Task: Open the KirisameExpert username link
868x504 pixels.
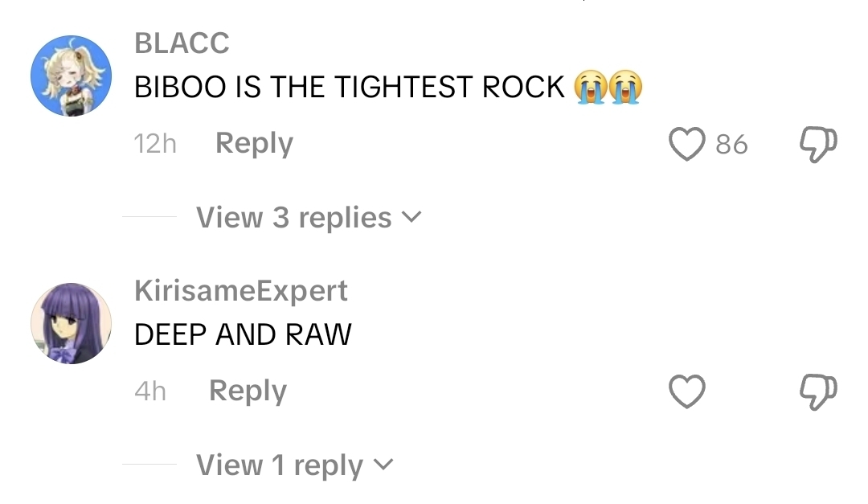Action: tap(241, 291)
